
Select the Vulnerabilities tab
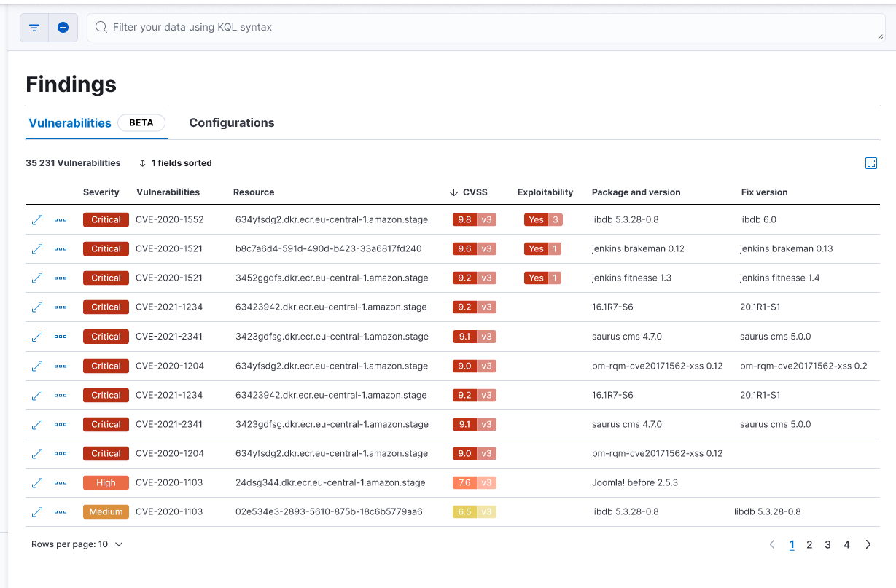(69, 122)
